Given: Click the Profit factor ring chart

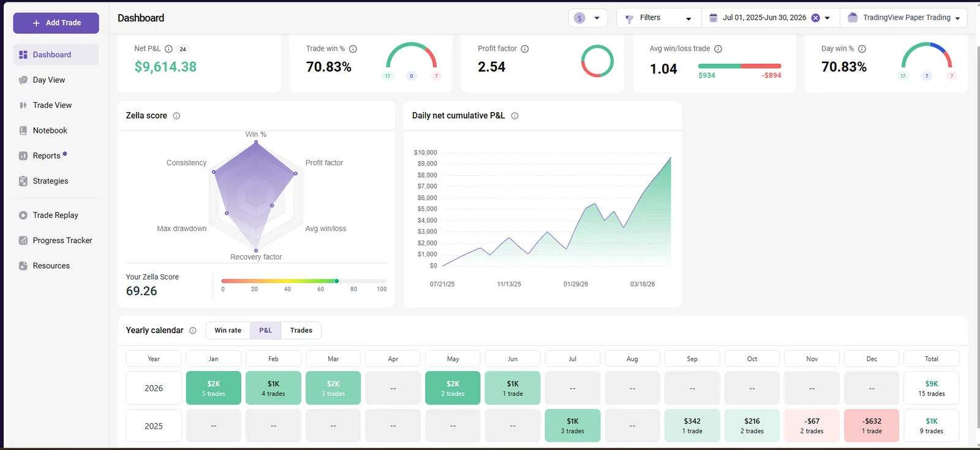Looking at the screenshot, I should (597, 61).
